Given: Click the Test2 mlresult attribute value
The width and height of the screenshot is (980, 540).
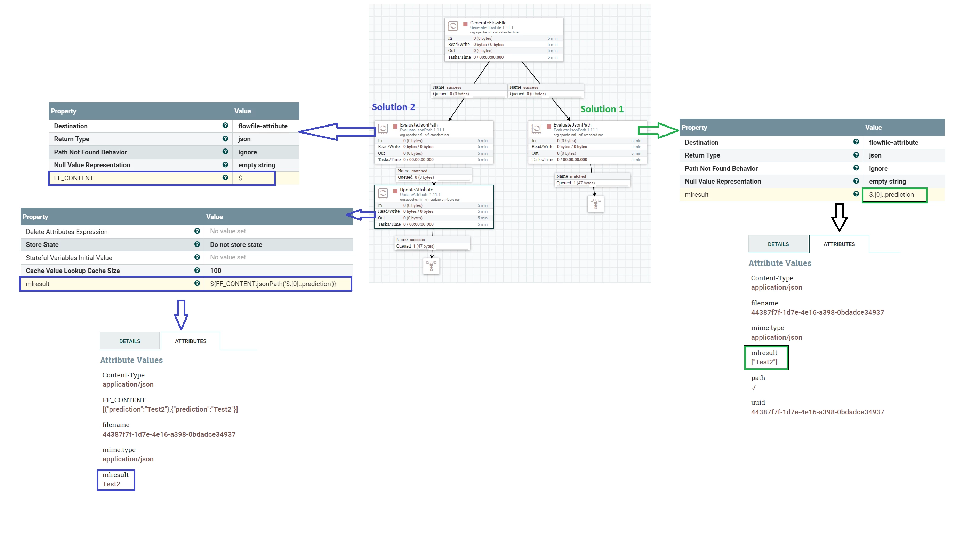Looking at the screenshot, I should tap(111, 484).
